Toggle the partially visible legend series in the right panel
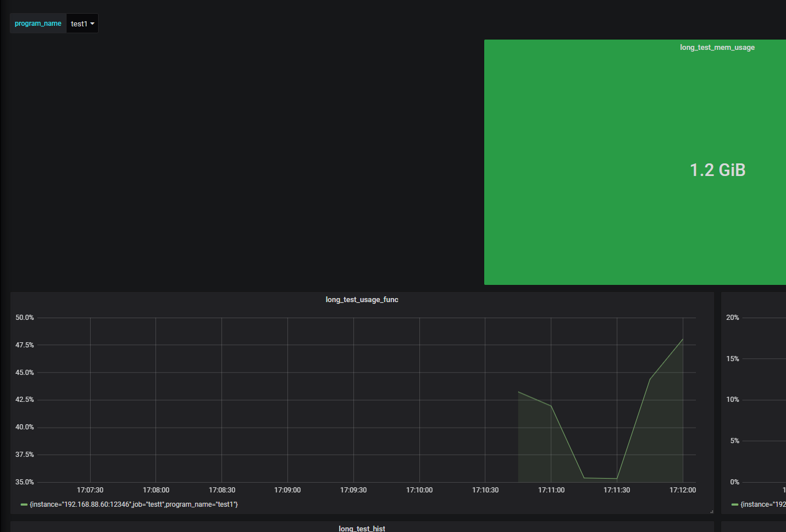The width and height of the screenshot is (786, 532). pos(763,504)
